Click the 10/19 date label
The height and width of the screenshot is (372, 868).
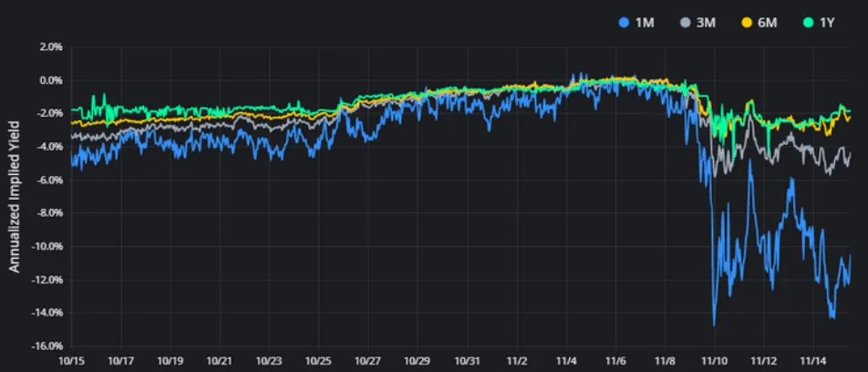click(x=170, y=360)
